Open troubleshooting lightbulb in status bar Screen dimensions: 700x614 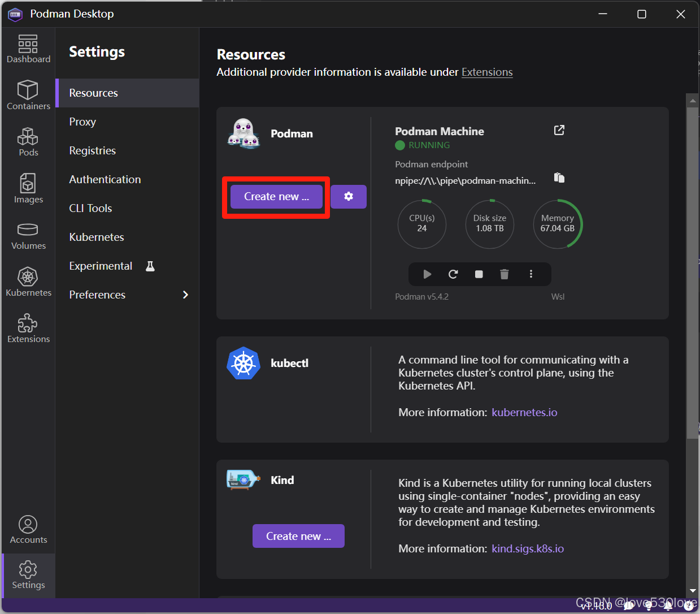pyautogui.click(x=649, y=606)
